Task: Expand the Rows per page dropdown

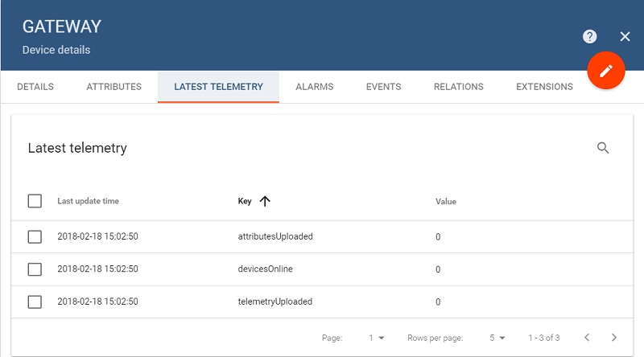Action: tap(497, 338)
